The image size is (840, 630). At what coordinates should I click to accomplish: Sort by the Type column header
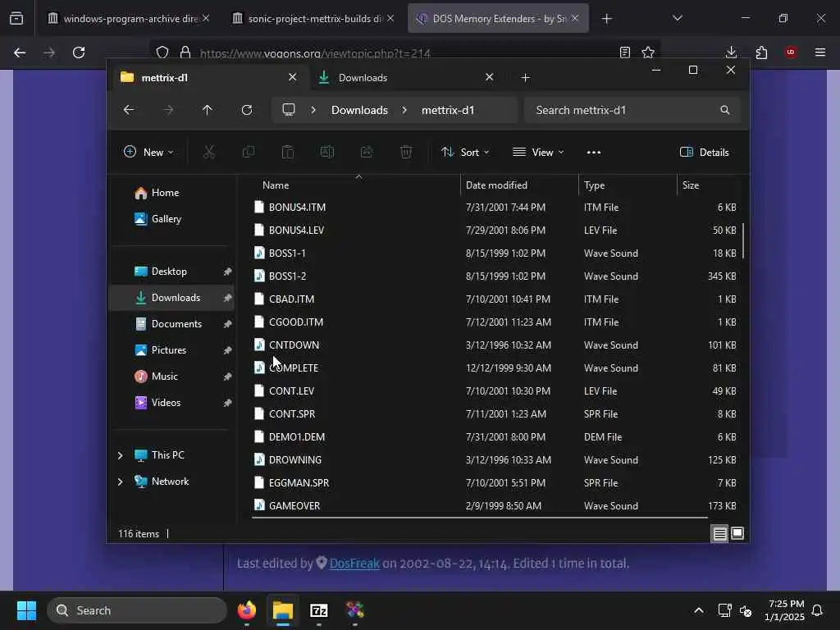(x=628, y=185)
